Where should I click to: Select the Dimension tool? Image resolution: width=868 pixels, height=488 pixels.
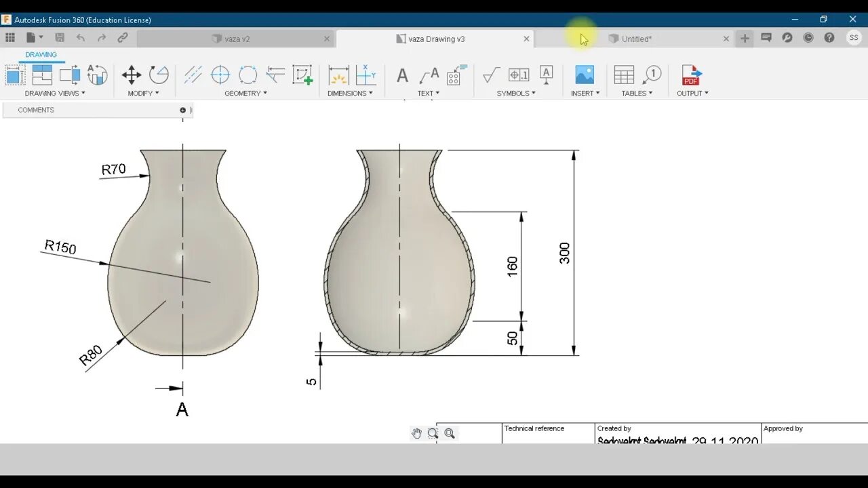tap(338, 75)
